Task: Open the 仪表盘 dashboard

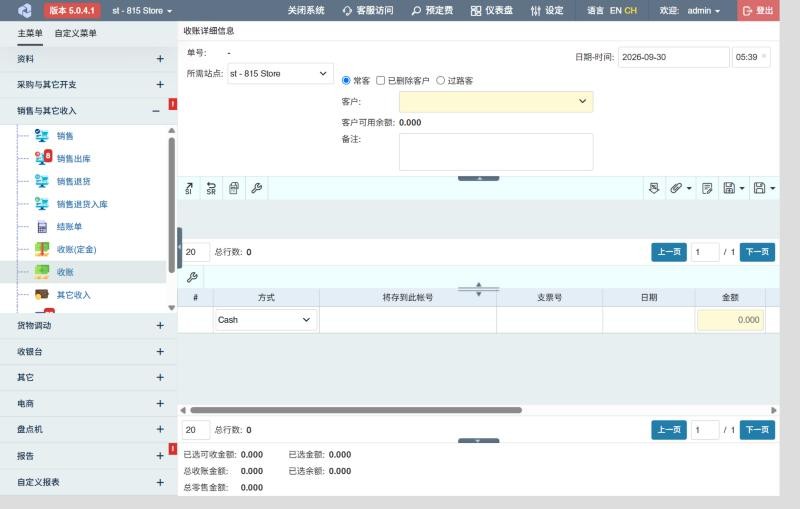Action: click(492, 10)
